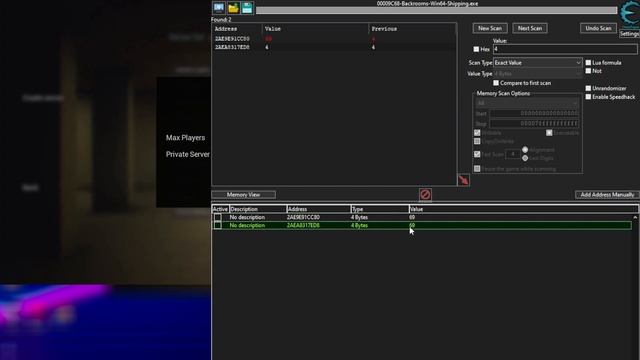
Task: Click Private Server in the game menu
Action: coord(188,154)
